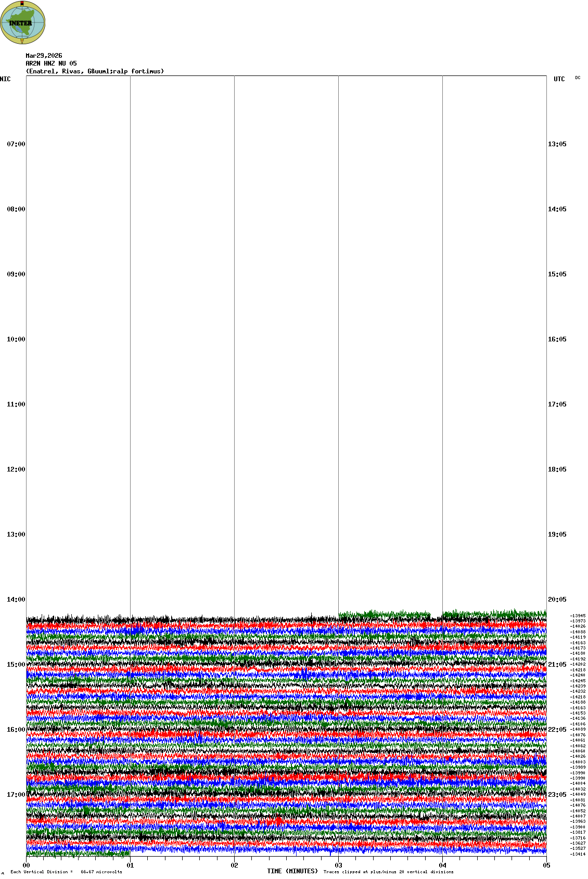This screenshot has width=588, height=879.
Task: Click the NIC local time header
Action: click(5, 79)
